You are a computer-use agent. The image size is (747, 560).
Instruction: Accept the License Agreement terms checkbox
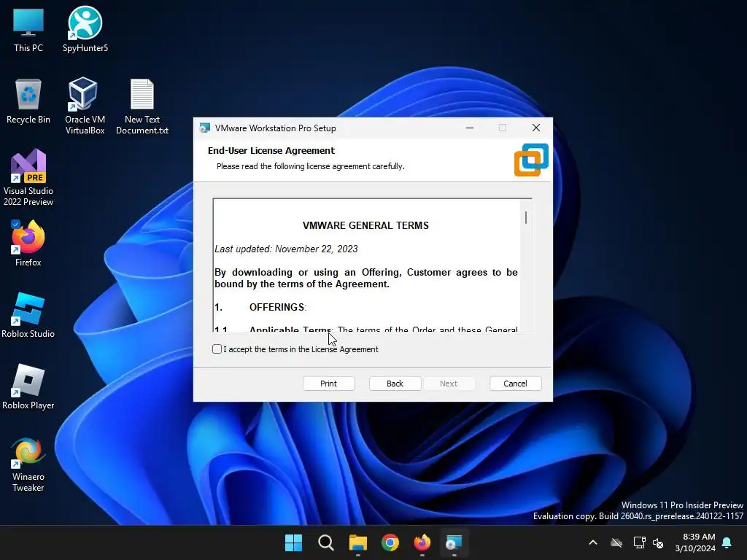[217, 349]
